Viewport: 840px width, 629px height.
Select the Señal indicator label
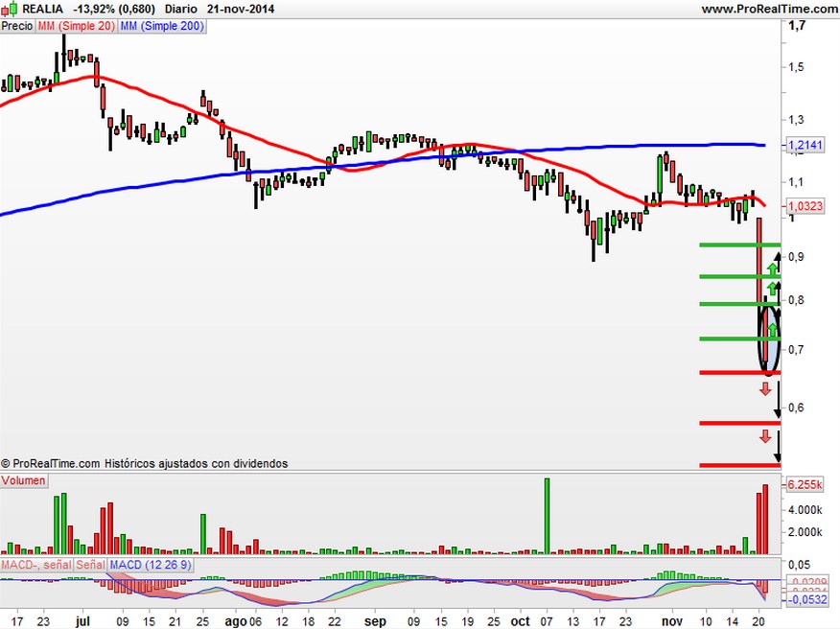click(x=90, y=565)
